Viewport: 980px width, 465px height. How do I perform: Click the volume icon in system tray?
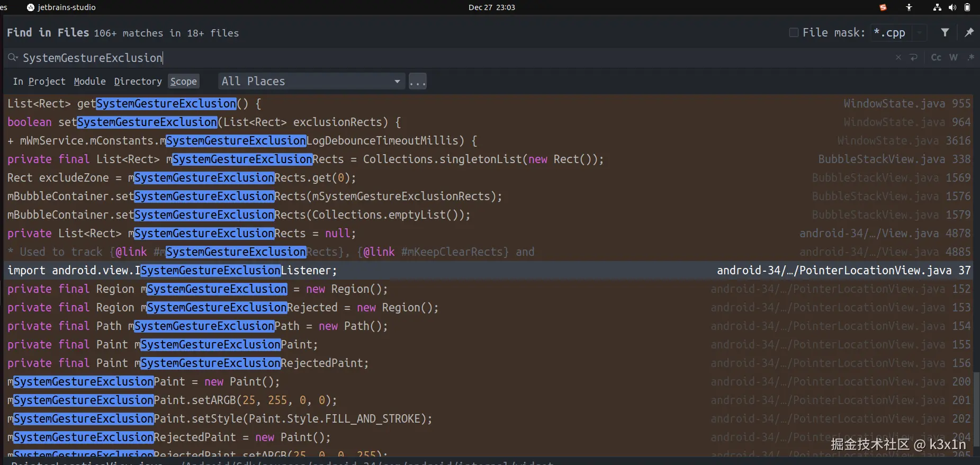[x=952, y=7]
